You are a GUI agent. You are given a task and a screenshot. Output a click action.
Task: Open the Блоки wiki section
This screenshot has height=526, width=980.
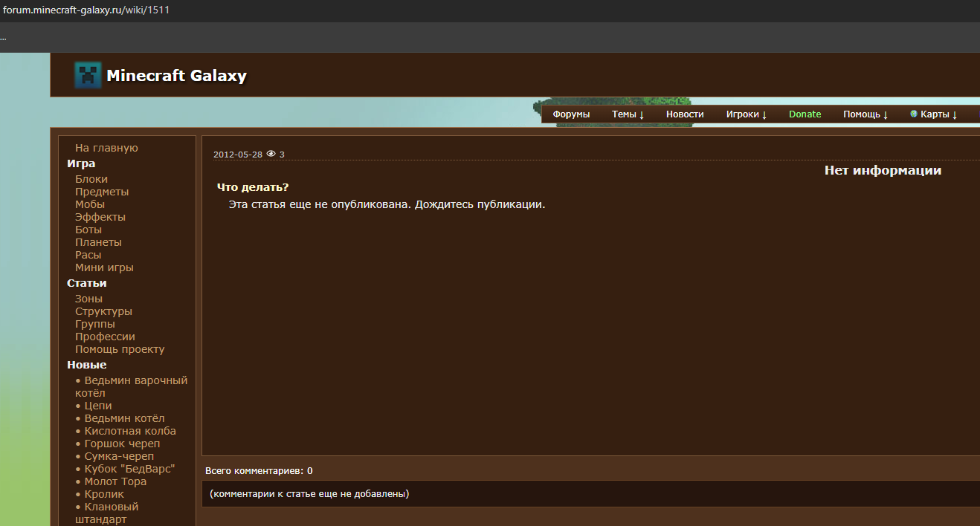coord(91,179)
